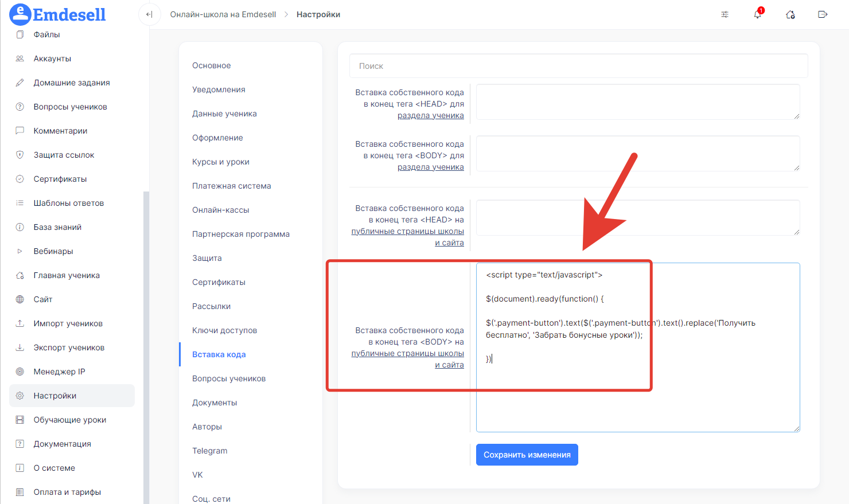
Task: Click the notification bell icon
Action: tap(757, 14)
